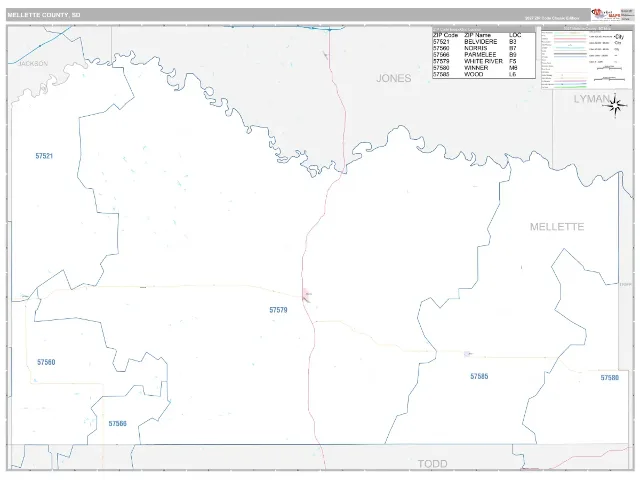Click the White River town marker on map
Screen dimensions: 640x480
306,295
